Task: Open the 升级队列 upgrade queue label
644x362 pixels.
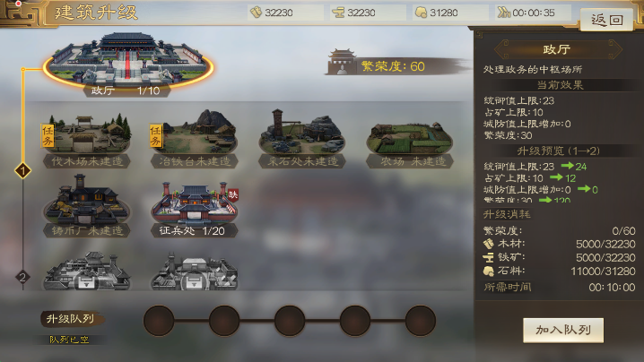Action: click(x=71, y=318)
